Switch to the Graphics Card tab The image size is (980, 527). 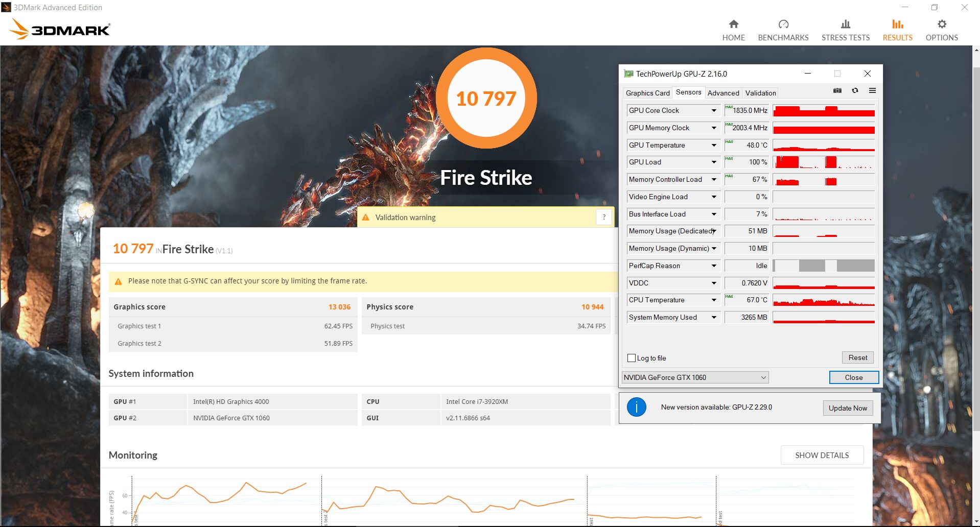(x=647, y=93)
